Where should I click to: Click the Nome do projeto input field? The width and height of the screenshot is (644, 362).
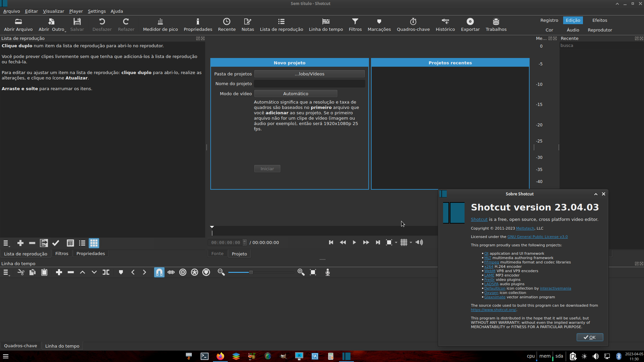(x=309, y=83)
